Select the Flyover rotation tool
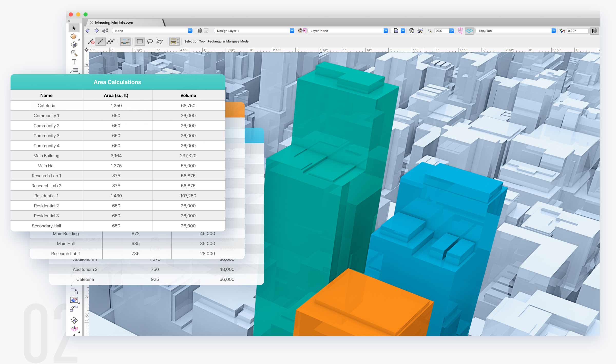This screenshot has width=616, height=364. 74,45
